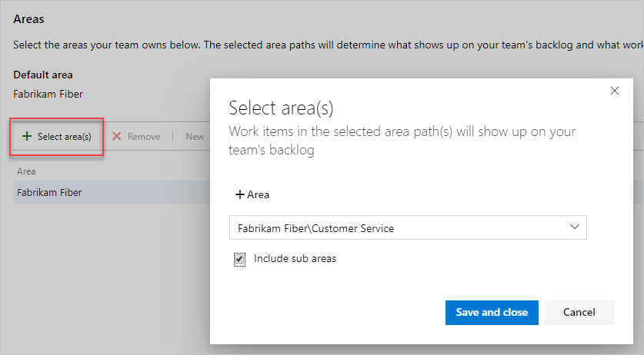Click the Remove toolbar command
Screen dimensions: 644x355
pos(144,137)
